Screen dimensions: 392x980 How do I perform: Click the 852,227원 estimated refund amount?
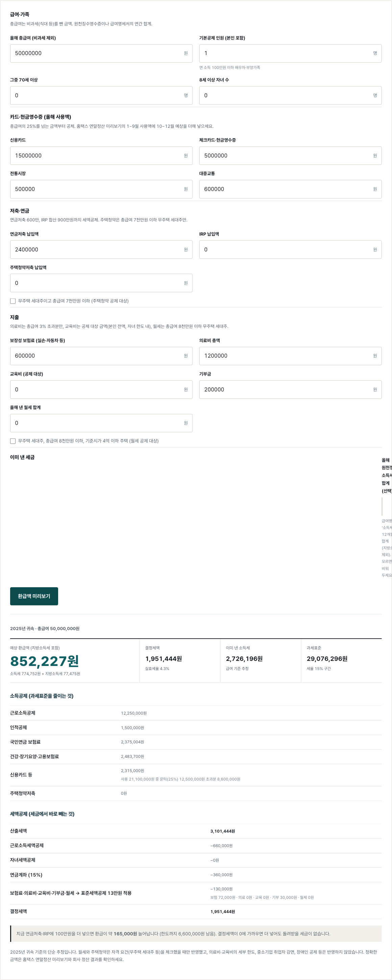point(45,661)
